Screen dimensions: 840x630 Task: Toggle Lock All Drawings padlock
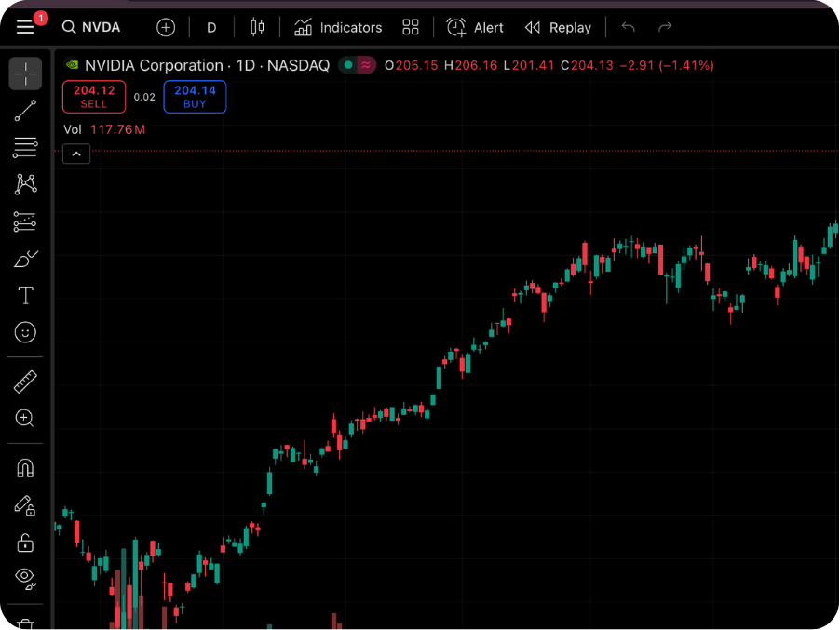(x=25, y=543)
